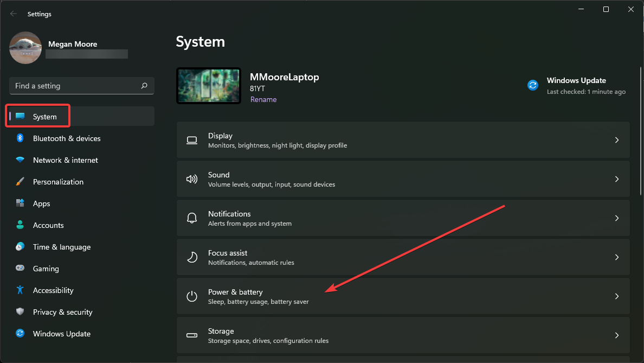Image resolution: width=644 pixels, height=363 pixels.
Task: Open the Apps section in sidebar
Action: (41, 203)
